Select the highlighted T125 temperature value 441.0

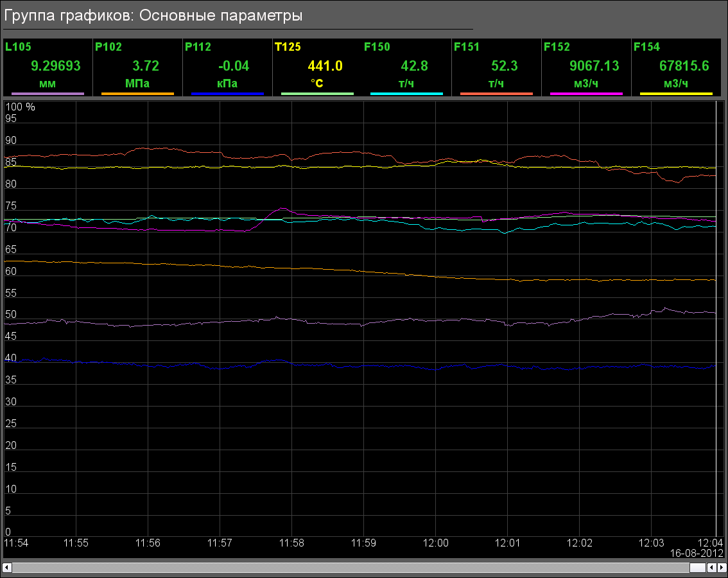(325, 66)
